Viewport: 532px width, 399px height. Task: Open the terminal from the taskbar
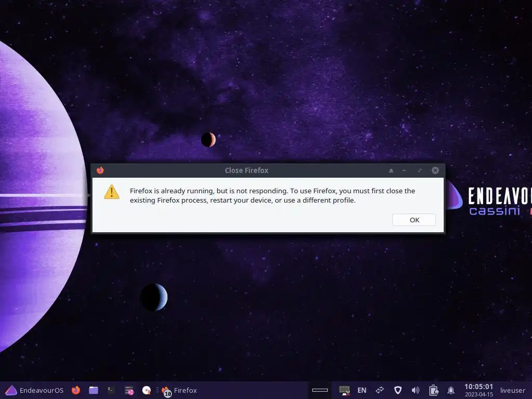pos(111,390)
